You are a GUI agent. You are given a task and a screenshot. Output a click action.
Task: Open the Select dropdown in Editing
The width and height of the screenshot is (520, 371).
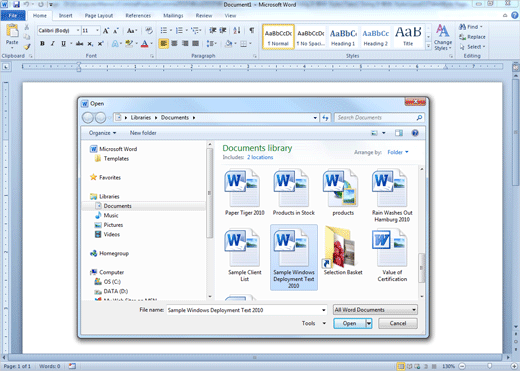472,47
